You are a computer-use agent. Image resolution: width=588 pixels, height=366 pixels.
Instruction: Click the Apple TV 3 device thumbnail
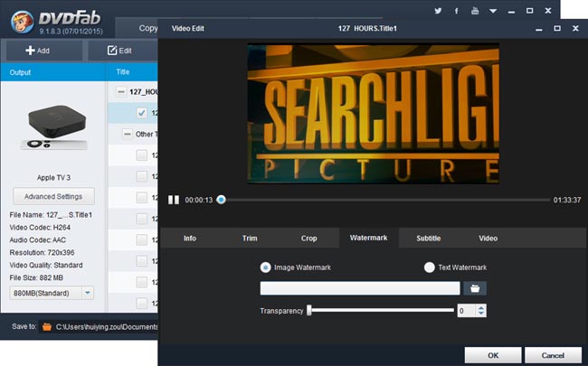[56, 127]
